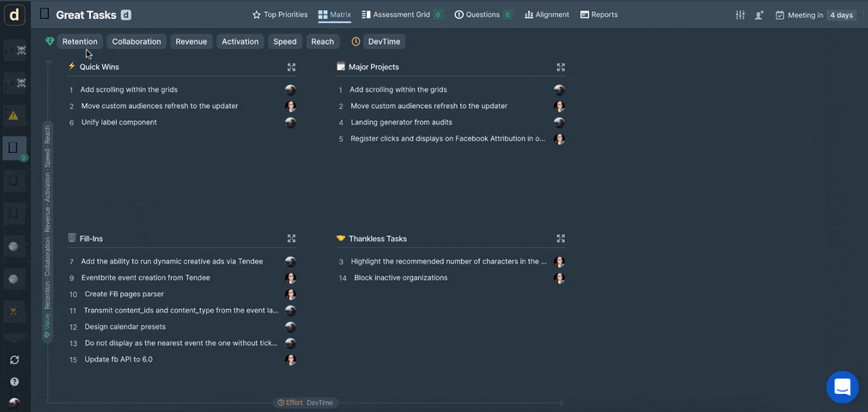Click the yellow warning triangle sidebar icon
The image size is (868, 412).
coord(14,115)
